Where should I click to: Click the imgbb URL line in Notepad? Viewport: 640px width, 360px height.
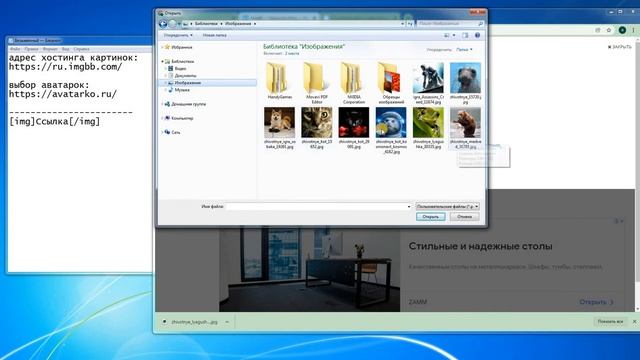[x=65, y=67]
